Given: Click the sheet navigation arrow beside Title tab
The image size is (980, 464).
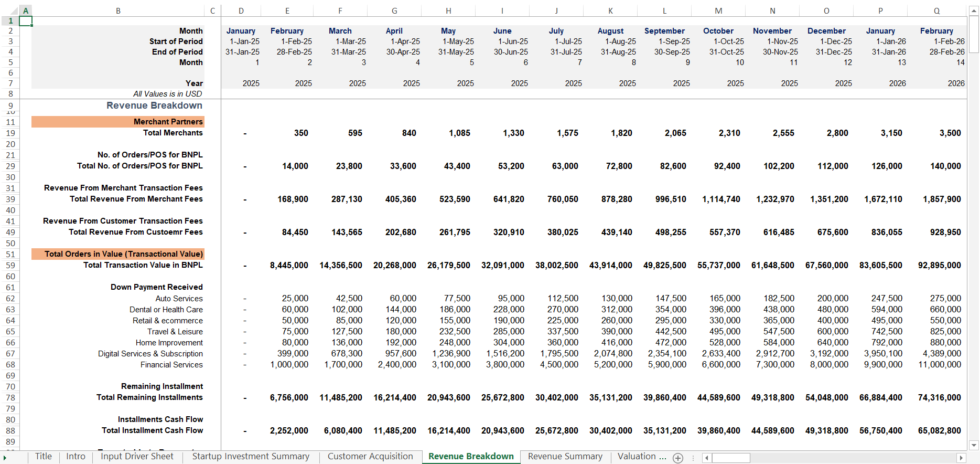Looking at the screenshot, I should [x=5, y=458].
